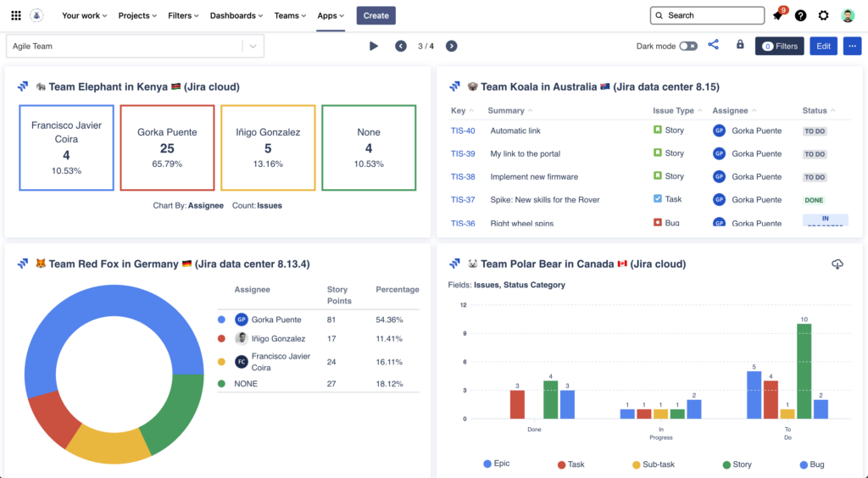Viewport: 868px width, 478px height.
Task: Open issue link TIS-40
Action: tap(463, 131)
